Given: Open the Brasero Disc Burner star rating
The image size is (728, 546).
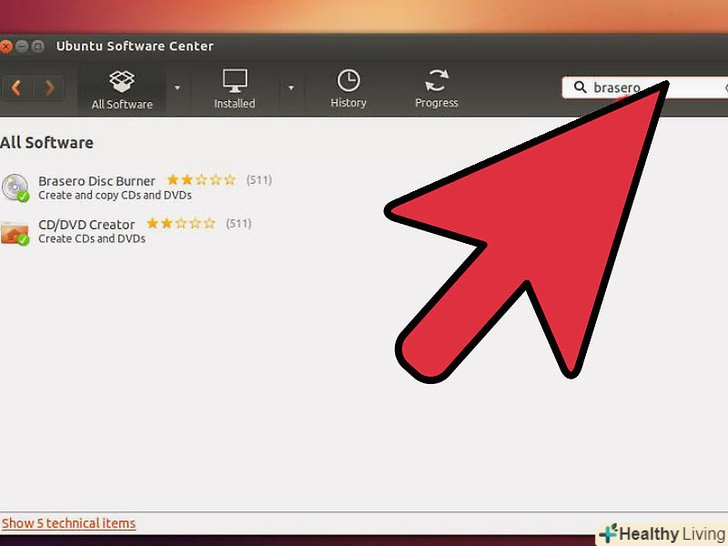Looking at the screenshot, I should point(202,180).
